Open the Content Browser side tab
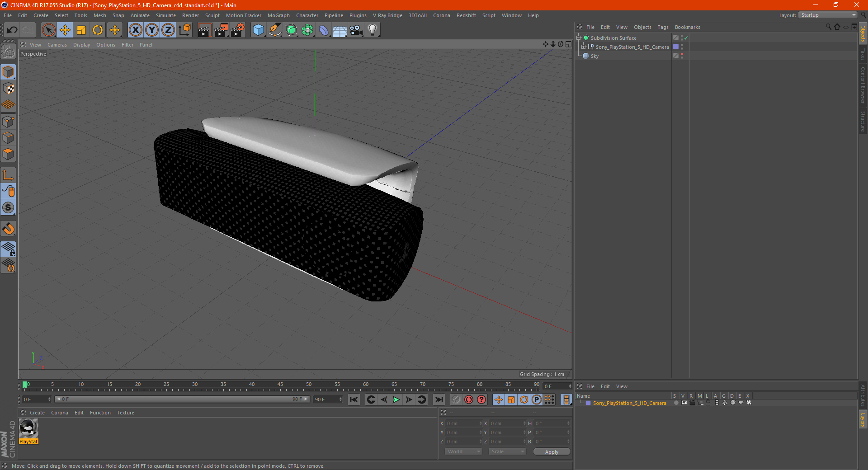Viewport: 868px width, 470px height. click(x=863, y=85)
